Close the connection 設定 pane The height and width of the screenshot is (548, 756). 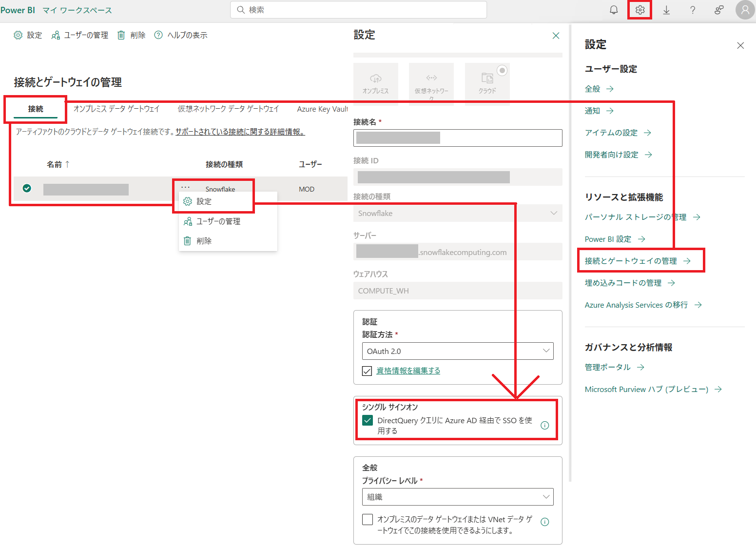click(556, 36)
